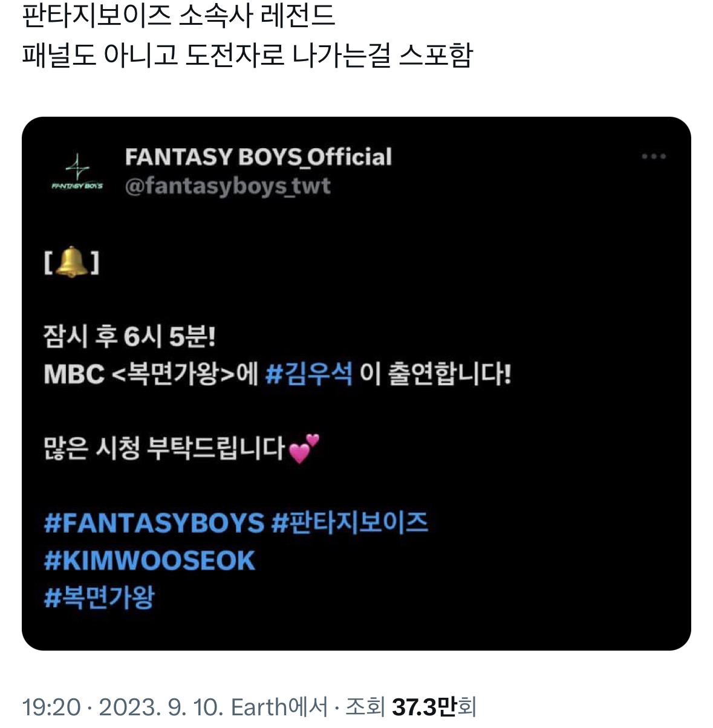The image size is (713, 728).
Task: Click the 판타지보이즈 소속사 레전드 text line
Action: tap(178, 16)
